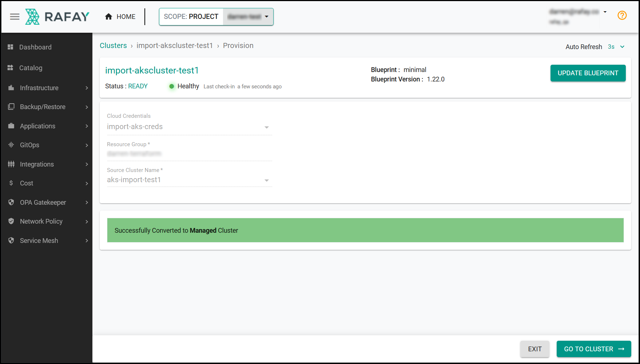The height and width of the screenshot is (364, 640).
Task: Expand the OPA Gatekeeper chevron
Action: (87, 203)
